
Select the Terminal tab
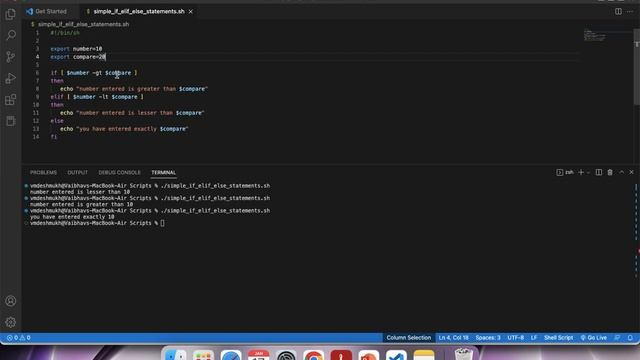point(163,172)
